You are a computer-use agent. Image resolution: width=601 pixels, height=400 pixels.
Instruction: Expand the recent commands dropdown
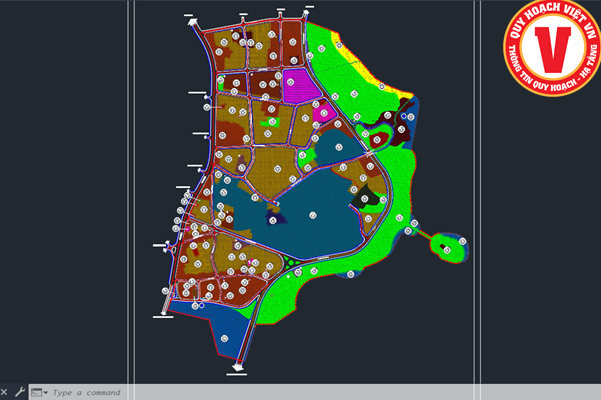[x=39, y=392]
